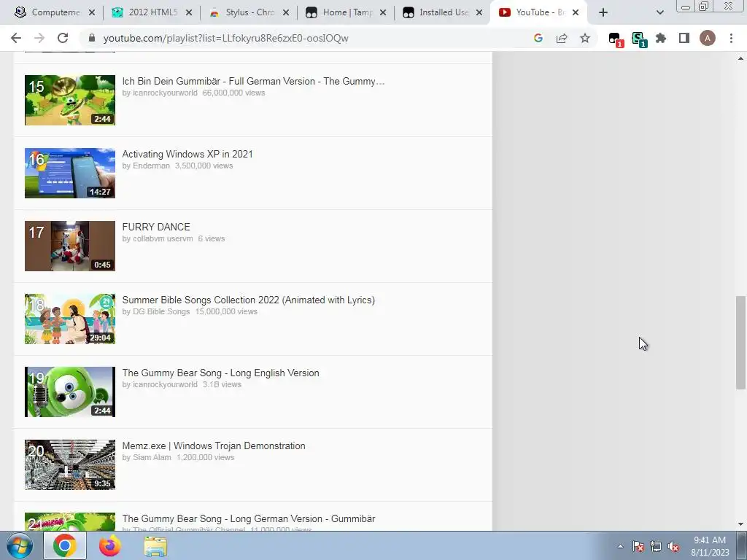Click Chrome in the taskbar
The width and height of the screenshot is (747, 560).
(65, 545)
